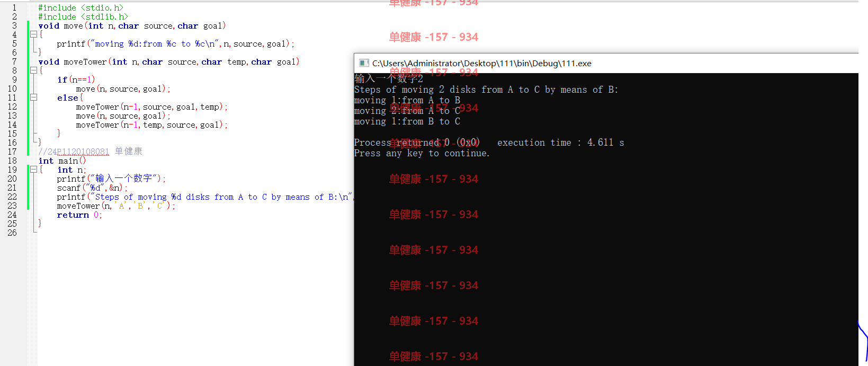Click the console window icon in 111.exe title bar
Viewport: 868px width, 366px height.
[x=363, y=63]
